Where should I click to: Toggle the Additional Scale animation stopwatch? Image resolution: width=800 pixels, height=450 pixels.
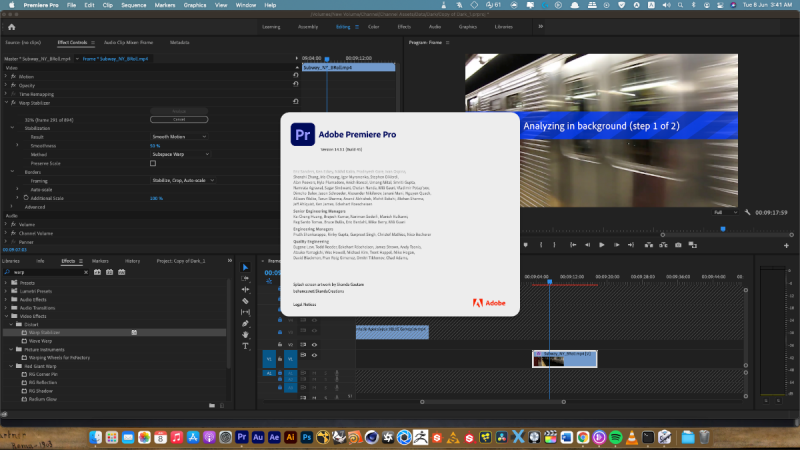pyautogui.click(x=24, y=198)
